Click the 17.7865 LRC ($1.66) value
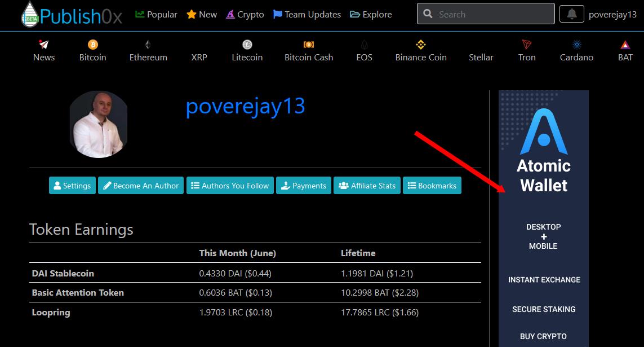Image resolution: width=644 pixels, height=347 pixels. 380,313
